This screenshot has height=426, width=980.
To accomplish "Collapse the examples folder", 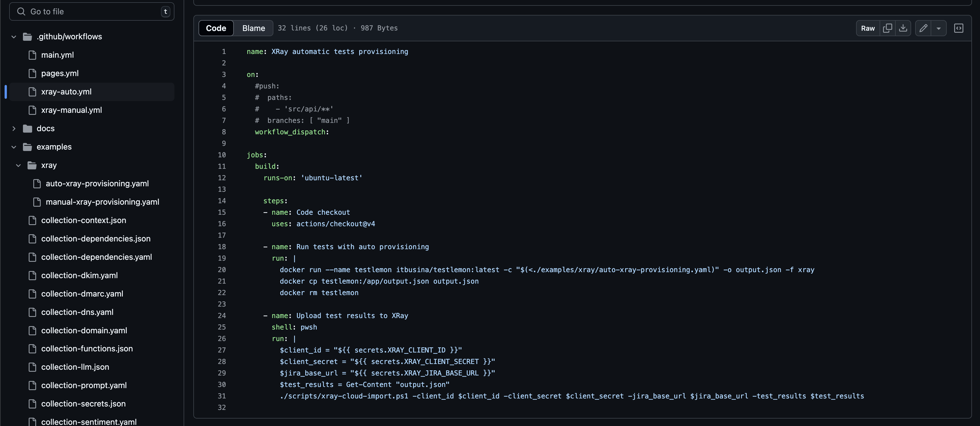I will 14,147.
